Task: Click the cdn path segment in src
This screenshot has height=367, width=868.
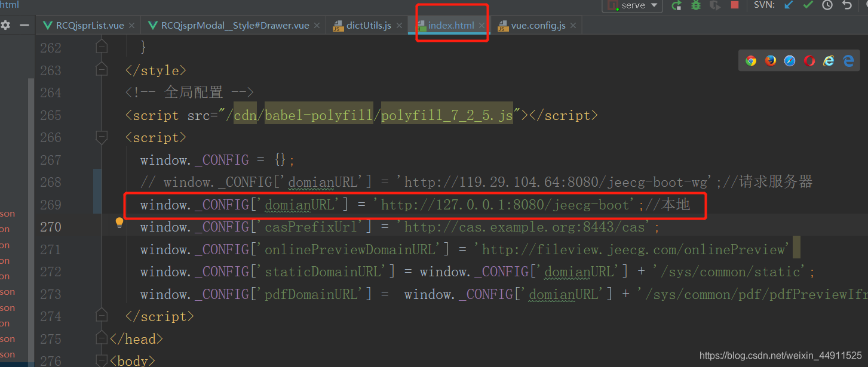Action: pyautogui.click(x=244, y=115)
